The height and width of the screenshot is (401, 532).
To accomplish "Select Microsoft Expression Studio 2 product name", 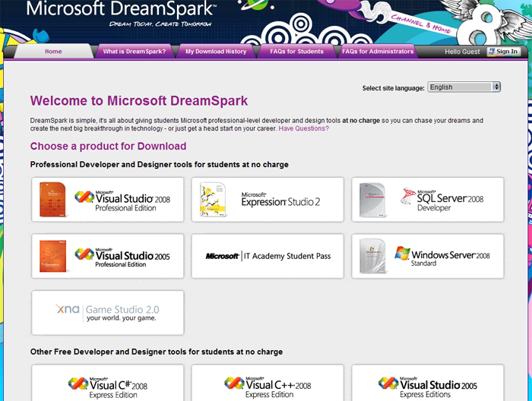I will 280,200.
